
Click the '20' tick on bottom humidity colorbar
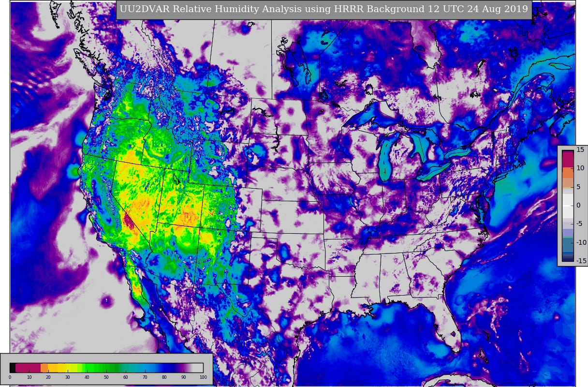(x=48, y=377)
